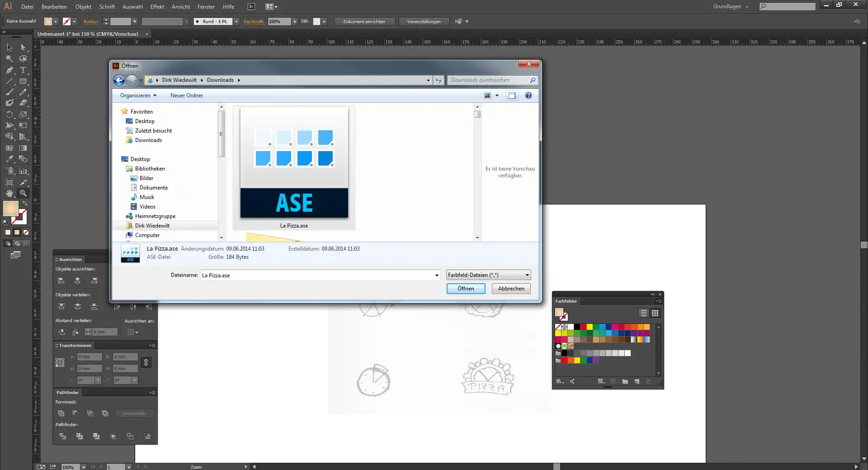Select the Pen tool in the toolbar

[x=9, y=71]
